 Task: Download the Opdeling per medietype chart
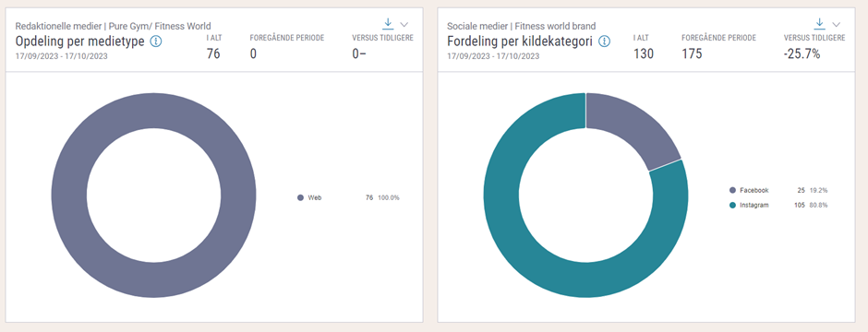coord(388,24)
